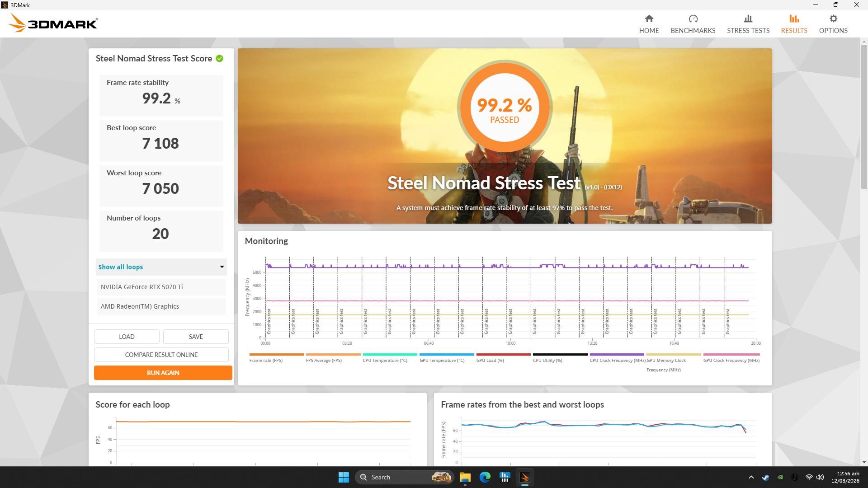Click the RUN AGAIN button
Viewport: 868px width, 488px height.
(x=163, y=373)
